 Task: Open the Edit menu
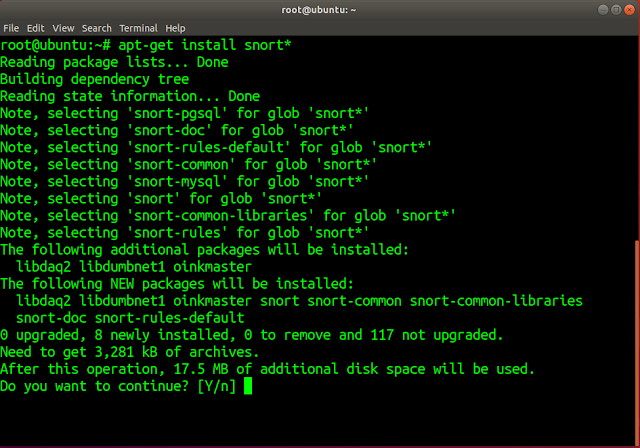pyautogui.click(x=36, y=28)
